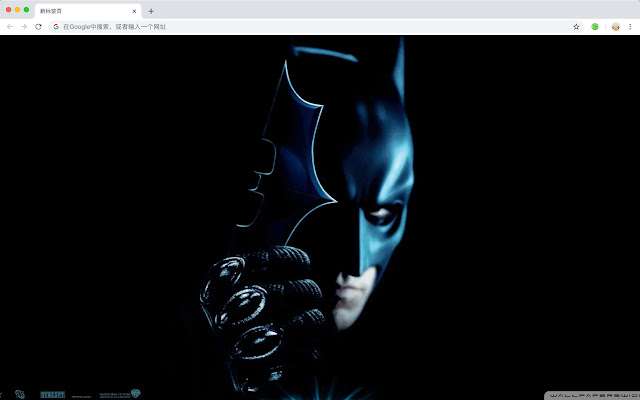The width and height of the screenshot is (640, 400).
Task: Open the user profile avatar
Action: (x=616, y=27)
